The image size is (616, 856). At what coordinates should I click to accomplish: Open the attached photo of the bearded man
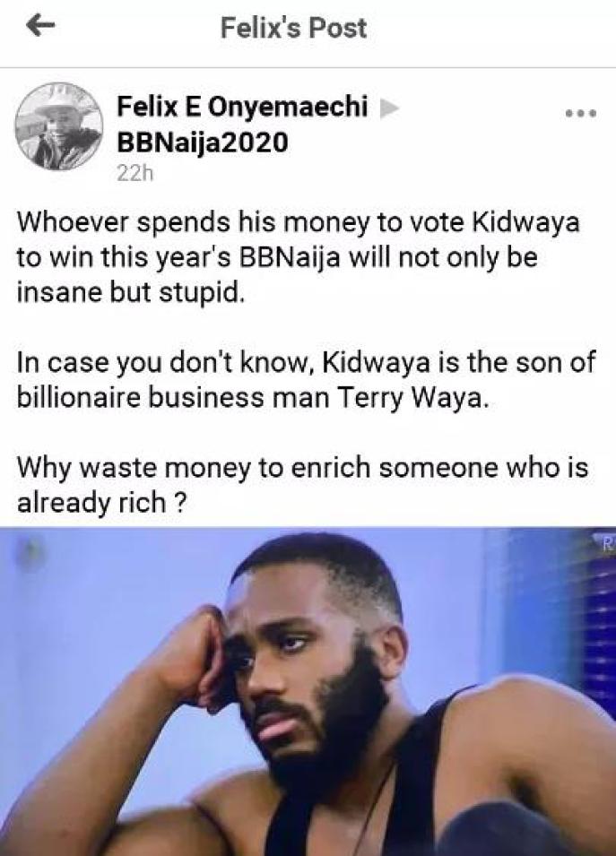[308, 691]
